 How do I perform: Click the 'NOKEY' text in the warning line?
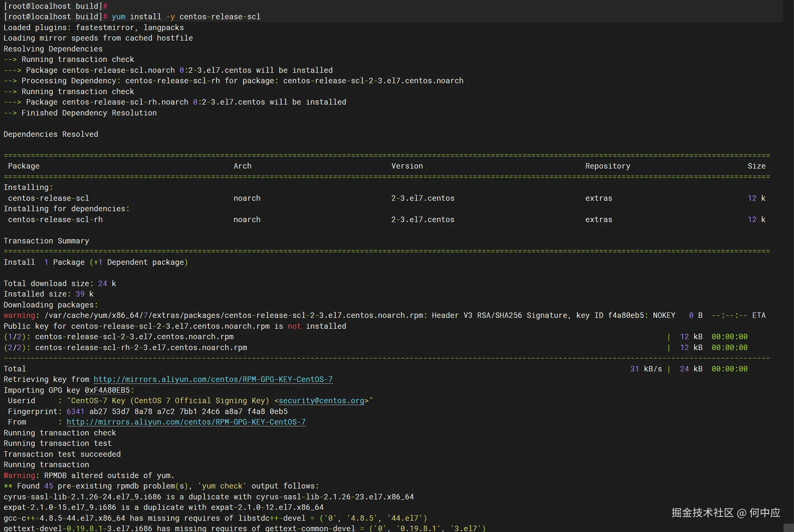tap(664, 315)
